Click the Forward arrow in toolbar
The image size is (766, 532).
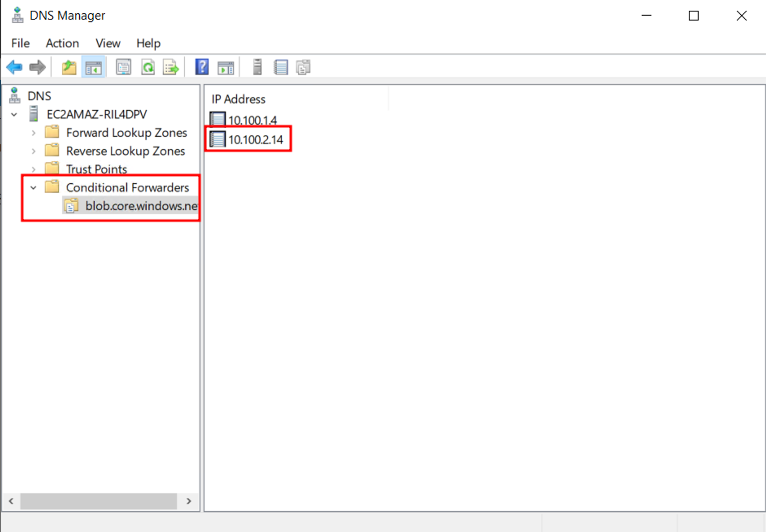(38, 67)
